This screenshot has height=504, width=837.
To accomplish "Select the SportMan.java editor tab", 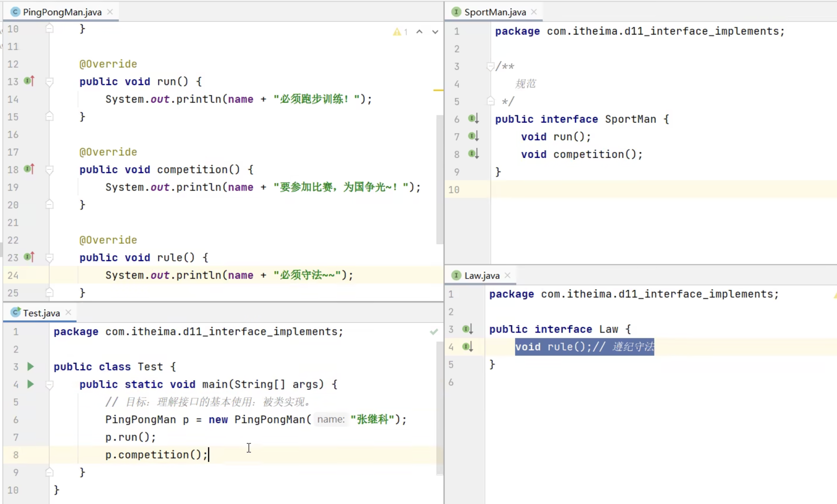I will (494, 12).
